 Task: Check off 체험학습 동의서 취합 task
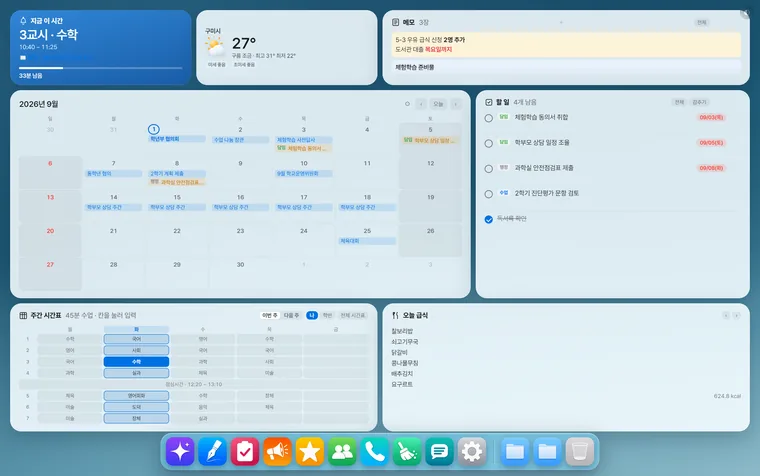(489, 118)
